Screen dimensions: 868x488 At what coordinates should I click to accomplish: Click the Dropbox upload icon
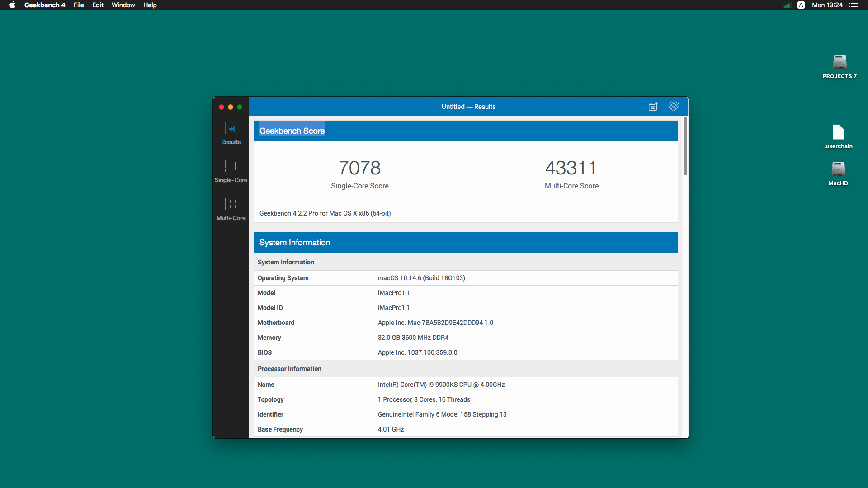(x=674, y=106)
